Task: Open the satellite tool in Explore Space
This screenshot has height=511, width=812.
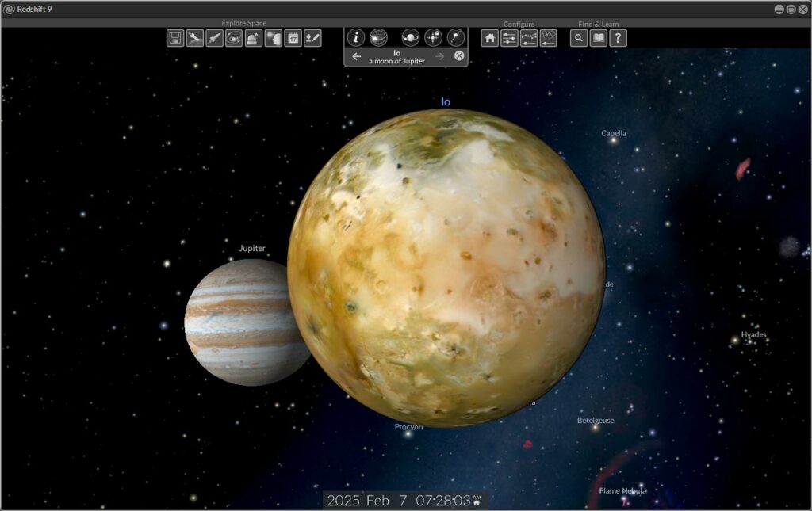Action: [195, 38]
